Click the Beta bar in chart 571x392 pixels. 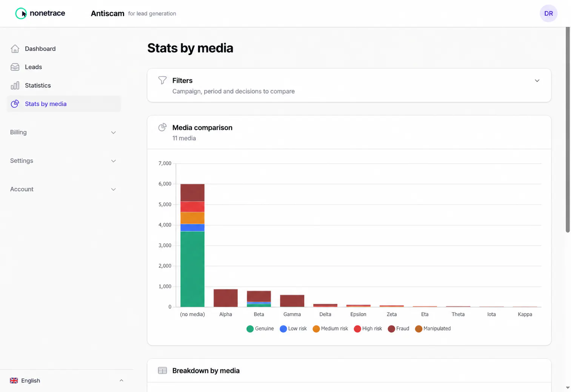[x=259, y=299]
